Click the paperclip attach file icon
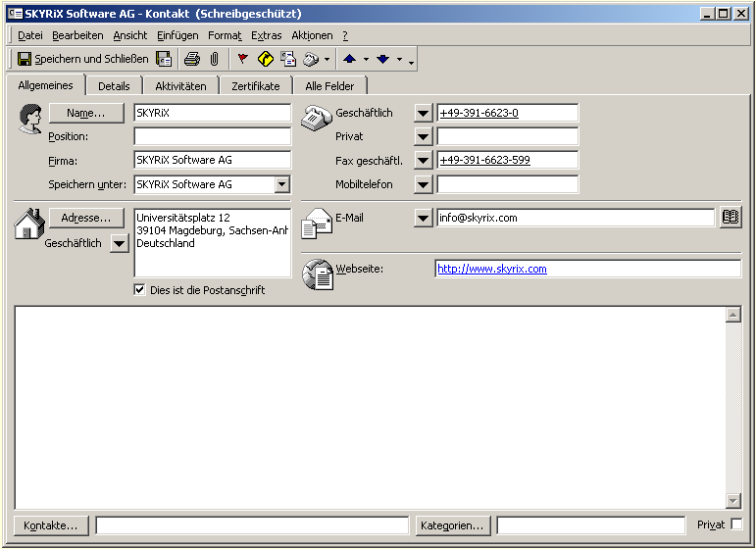Screen dimensions: 756x549 [x=214, y=59]
